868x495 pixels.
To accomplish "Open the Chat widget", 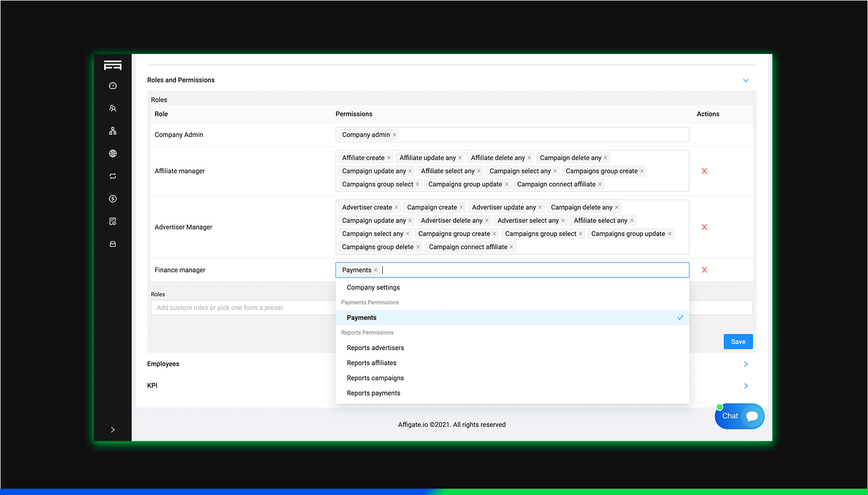I will click(739, 416).
